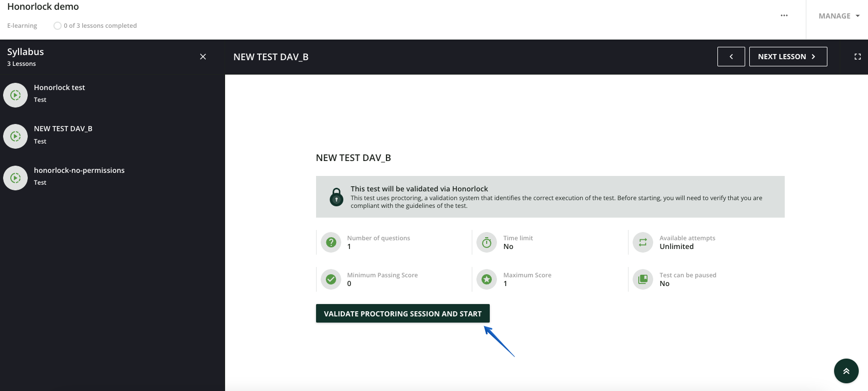Click NEW TEST DAV_B header bar title
Screen dimensions: 868x391
pyautogui.click(x=271, y=57)
